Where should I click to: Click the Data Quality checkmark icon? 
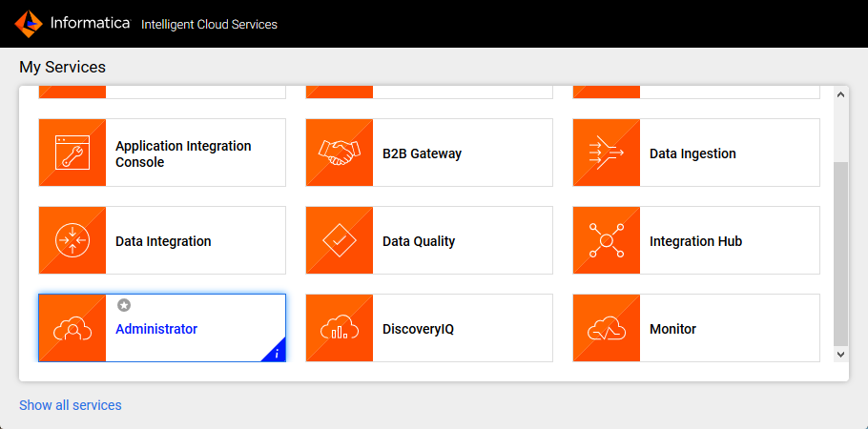pyautogui.click(x=340, y=240)
